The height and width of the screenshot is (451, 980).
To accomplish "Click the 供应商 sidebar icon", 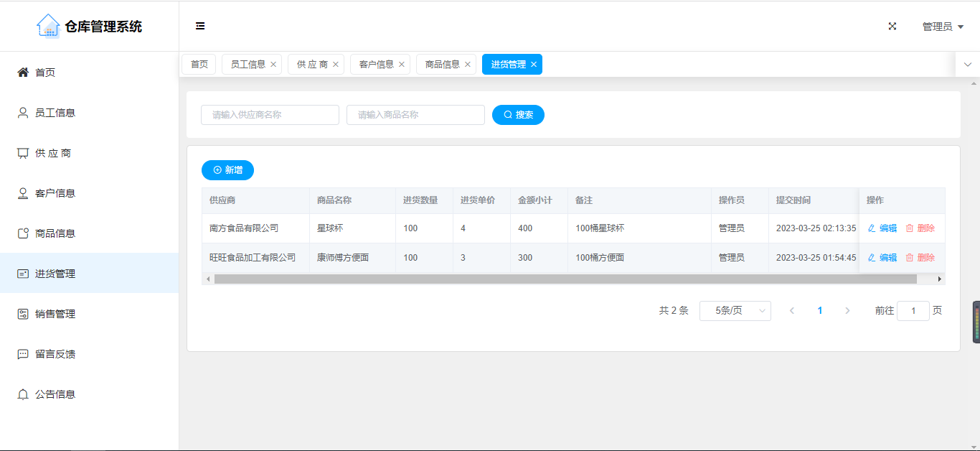I will pyautogui.click(x=23, y=153).
